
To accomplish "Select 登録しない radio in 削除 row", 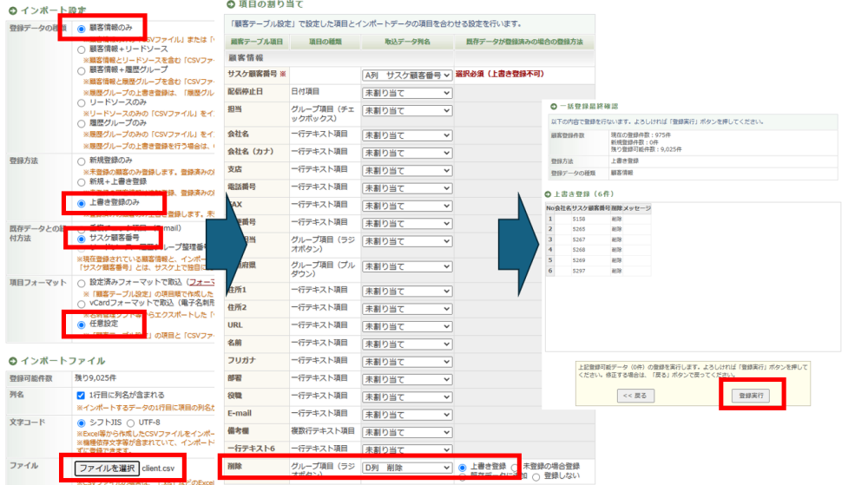I will pyautogui.click(x=536, y=477).
